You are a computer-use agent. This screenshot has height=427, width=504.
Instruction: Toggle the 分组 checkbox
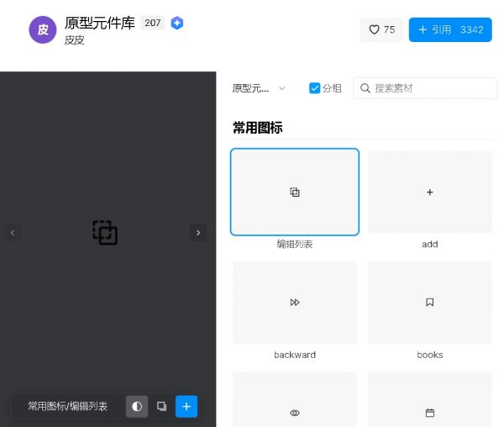click(315, 88)
